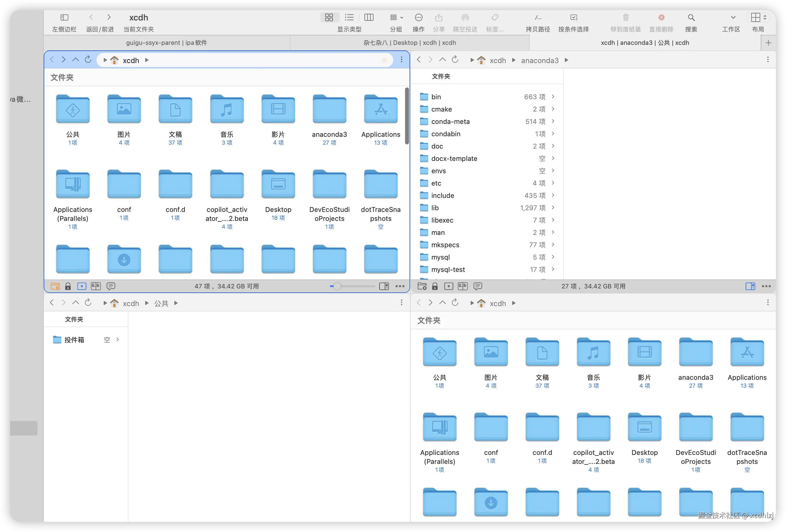Switch to list view display
786x532 pixels.
[x=349, y=18]
